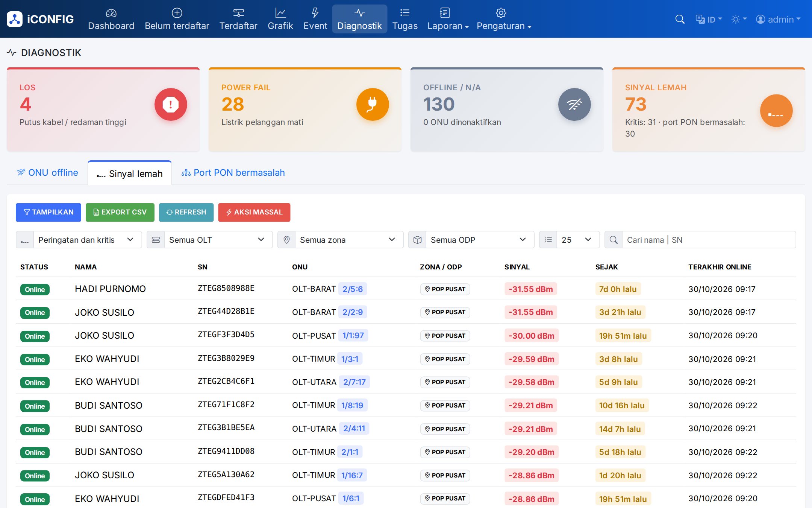Open the Event lightning nav item
This screenshot has height=508, width=812.
coord(315,19)
